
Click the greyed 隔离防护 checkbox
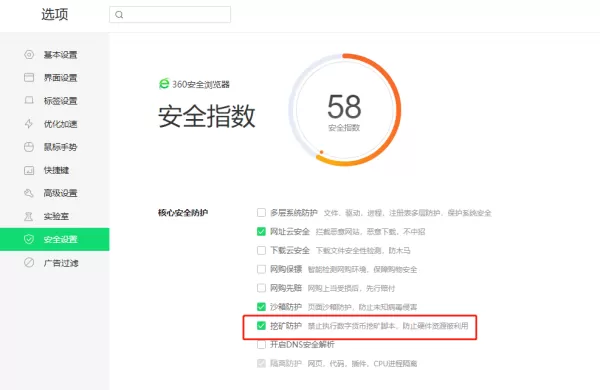[x=261, y=363]
